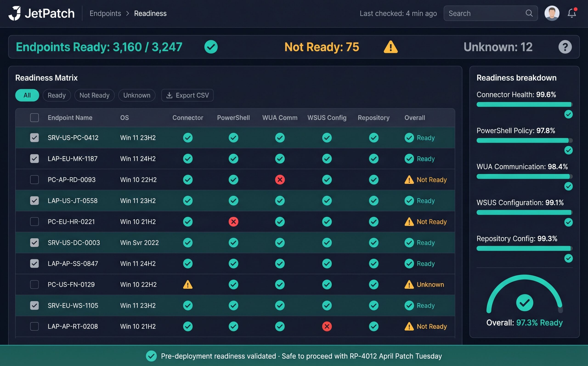Click the green checkmark beside Endpoints Ready count
588x366 pixels.
[211, 47]
